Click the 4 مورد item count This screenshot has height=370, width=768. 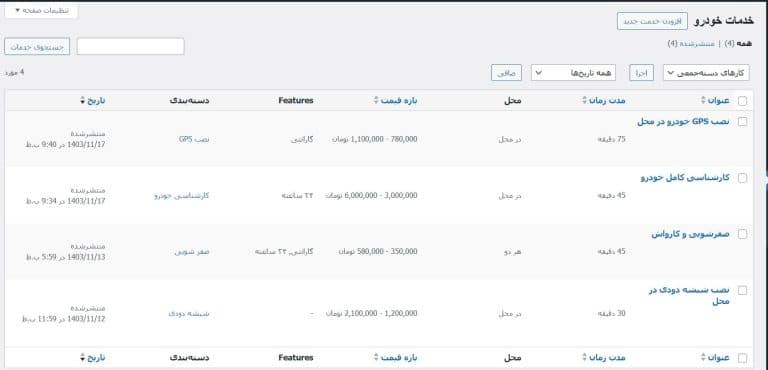pos(15,73)
